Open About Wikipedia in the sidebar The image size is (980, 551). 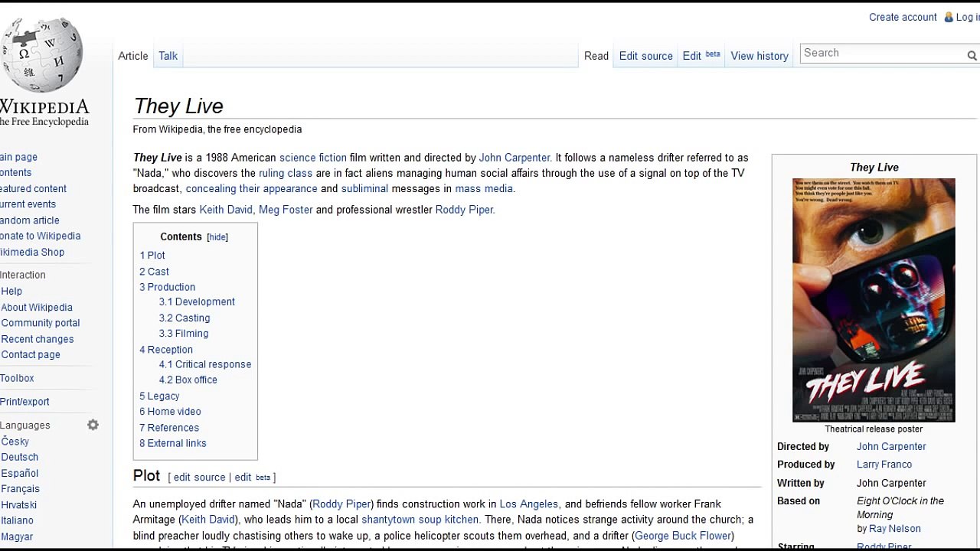(x=37, y=308)
